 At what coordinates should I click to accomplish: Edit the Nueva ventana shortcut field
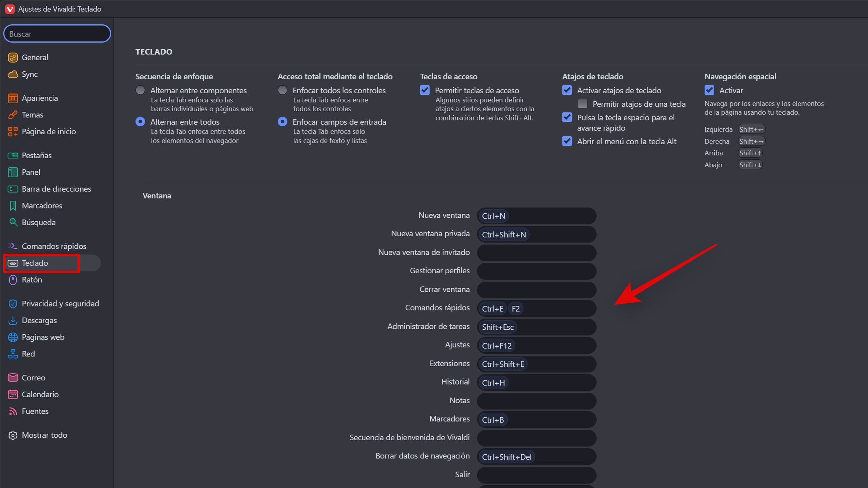point(537,216)
